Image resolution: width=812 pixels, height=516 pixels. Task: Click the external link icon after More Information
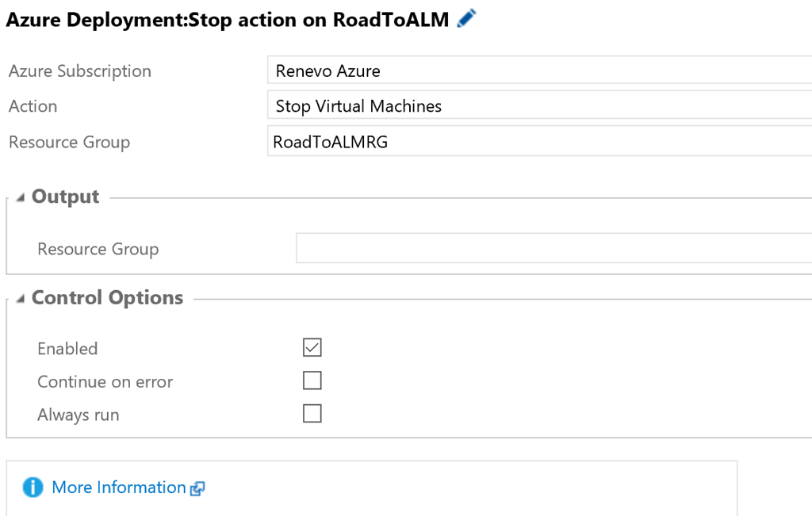[x=197, y=489]
